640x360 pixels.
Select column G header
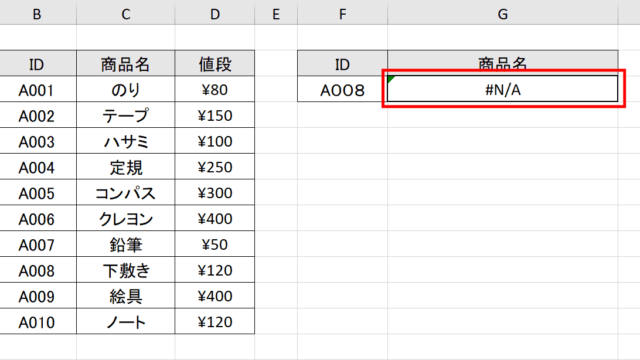pyautogui.click(x=502, y=14)
